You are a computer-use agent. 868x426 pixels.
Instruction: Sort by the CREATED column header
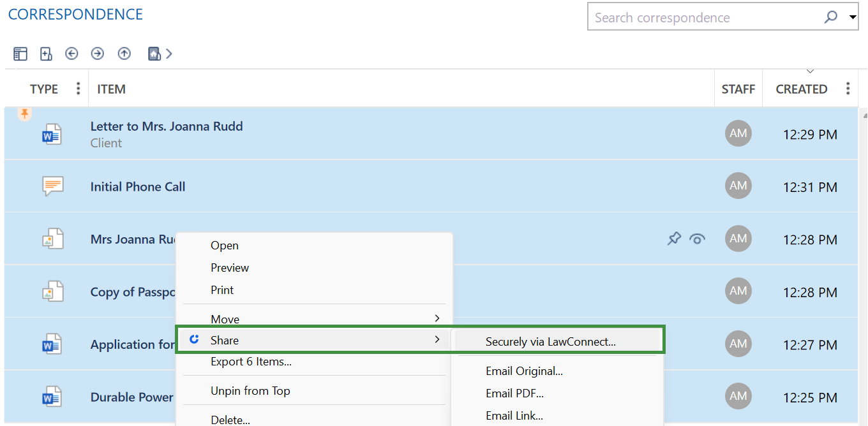pos(801,89)
